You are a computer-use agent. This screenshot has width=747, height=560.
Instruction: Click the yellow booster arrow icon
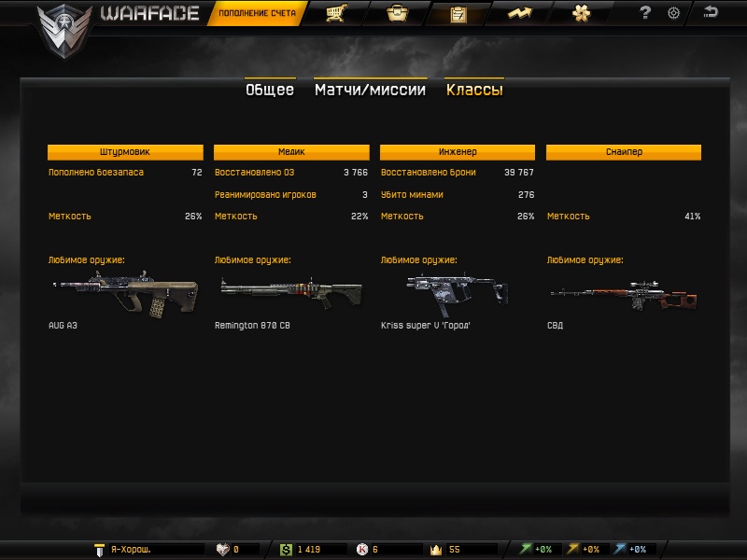(x=572, y=549)
